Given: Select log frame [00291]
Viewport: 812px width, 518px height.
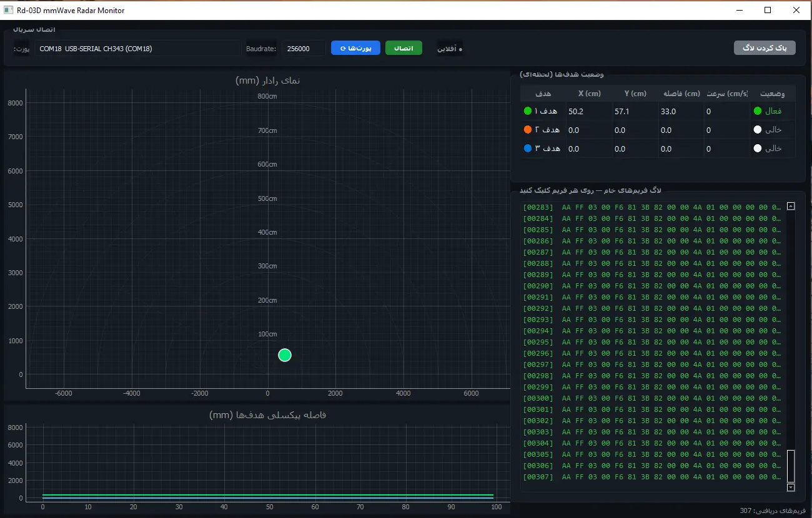Looking at the screenshot, I should [652, 297].
